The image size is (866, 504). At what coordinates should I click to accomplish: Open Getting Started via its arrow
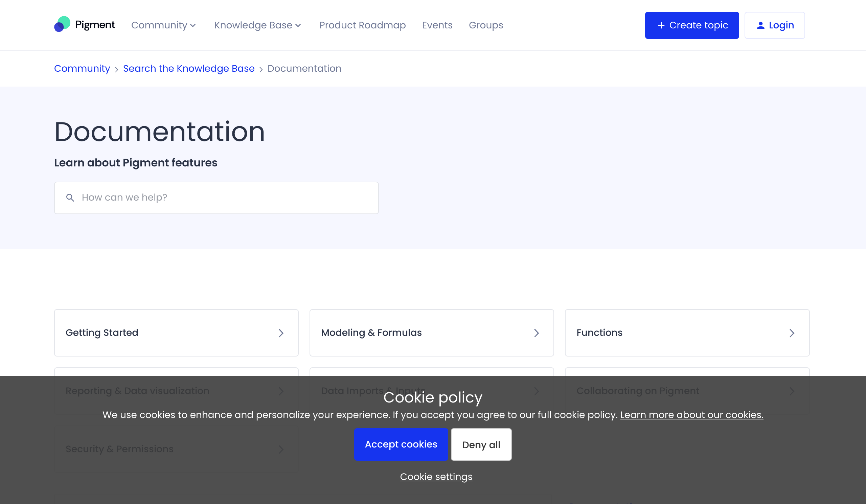[x=281, y=333]
